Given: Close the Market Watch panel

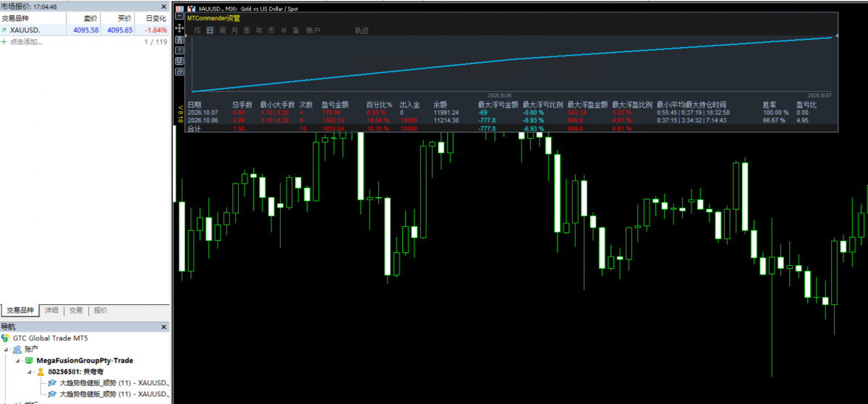Looking at the screenshot, I should (x=163, y=7).
